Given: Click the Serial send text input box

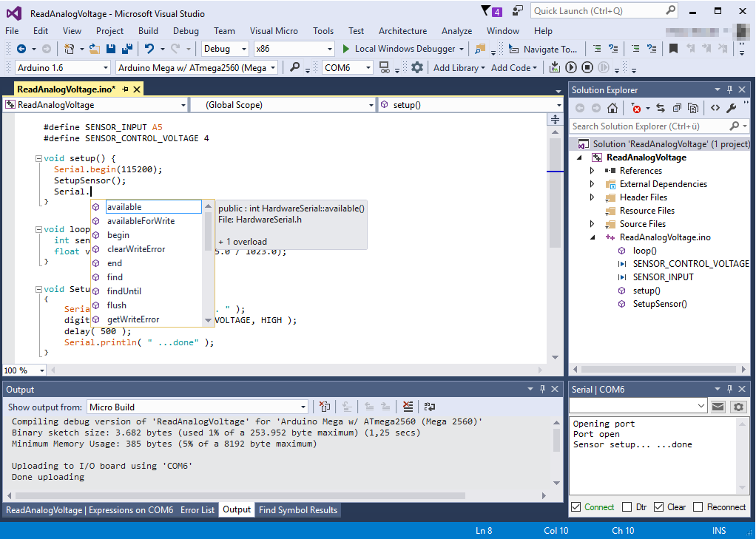Looking at the screenshot, I should click(638, 407).
